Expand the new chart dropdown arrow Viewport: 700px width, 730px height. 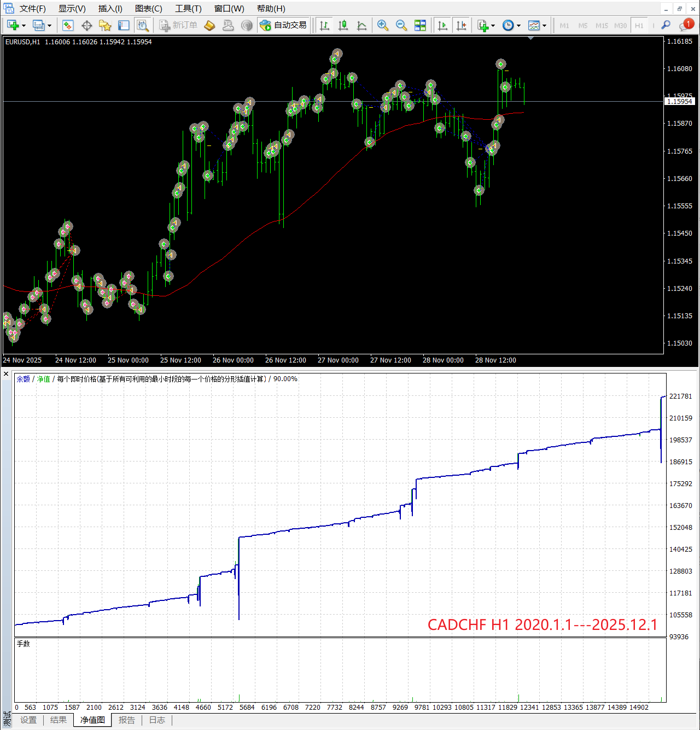click(24, 26)
